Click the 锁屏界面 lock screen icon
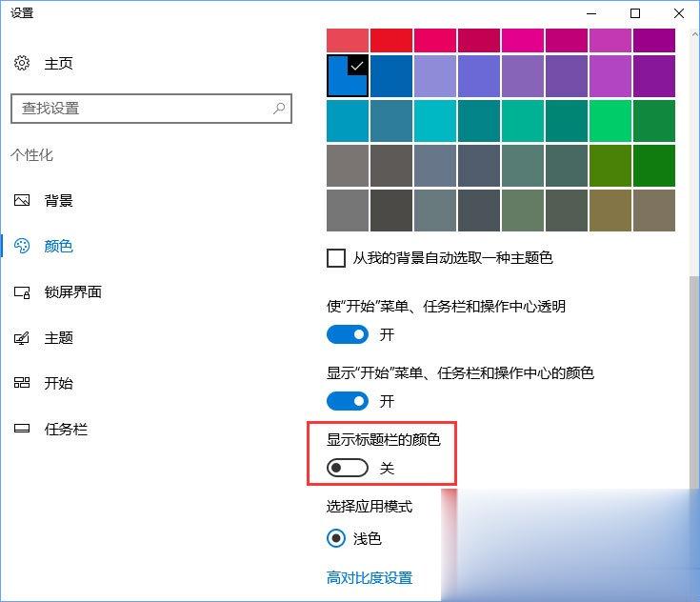This screenshot has width=700, height=602. tap(21, 292)
